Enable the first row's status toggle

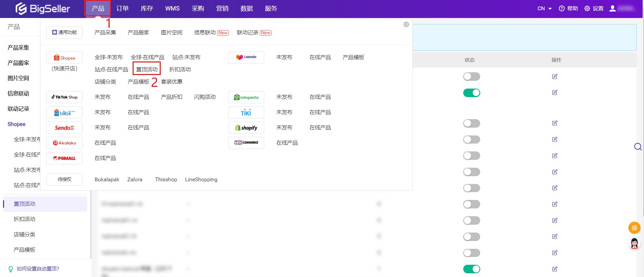471,77
